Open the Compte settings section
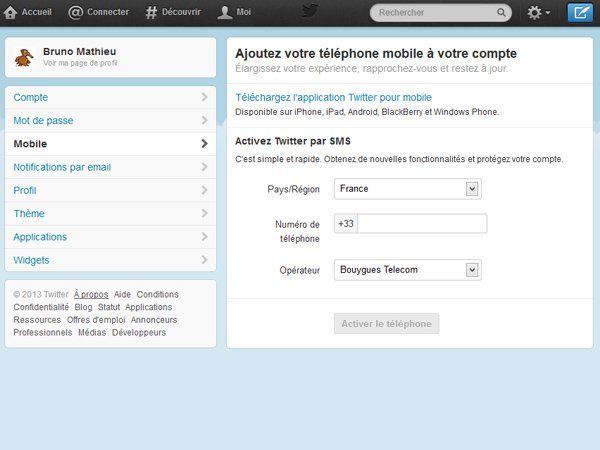This screenshot has width=600, height=450. (x=110, y=97)
